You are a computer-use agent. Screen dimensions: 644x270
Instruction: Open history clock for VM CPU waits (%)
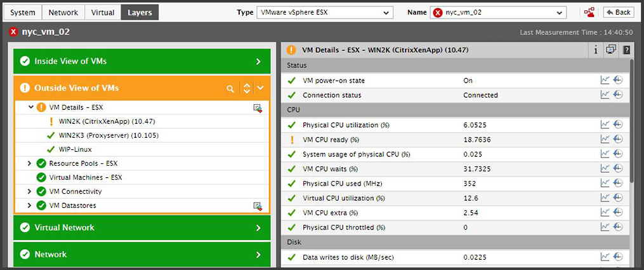[618, 168]
